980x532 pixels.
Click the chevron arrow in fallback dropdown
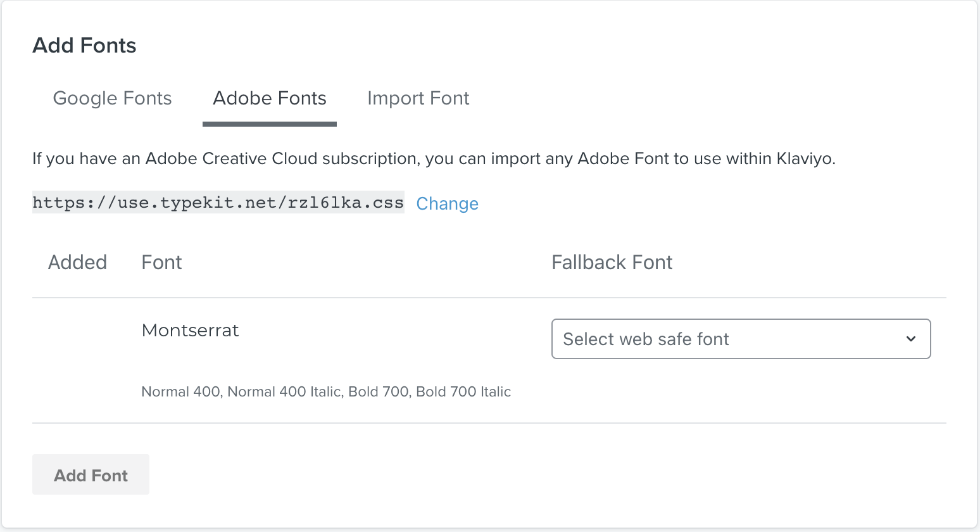click(x=910, y=339)
